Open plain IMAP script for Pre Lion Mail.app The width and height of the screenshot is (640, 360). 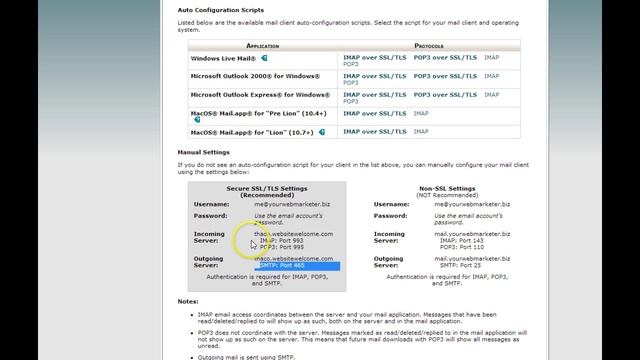click(x=421, y=113)
